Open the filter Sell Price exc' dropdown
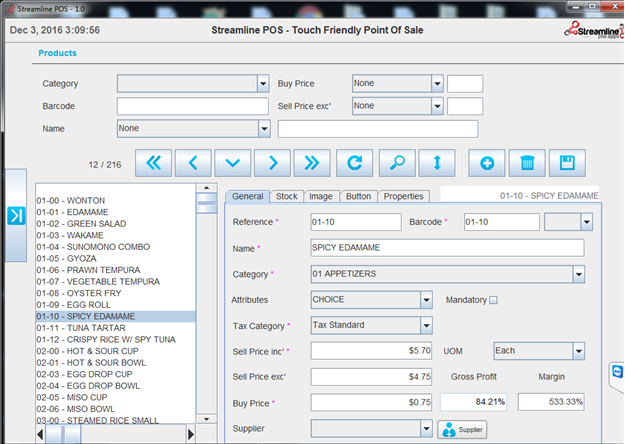Image resolution: width=625 pixels, height=444 pixels. pos(437,106)
